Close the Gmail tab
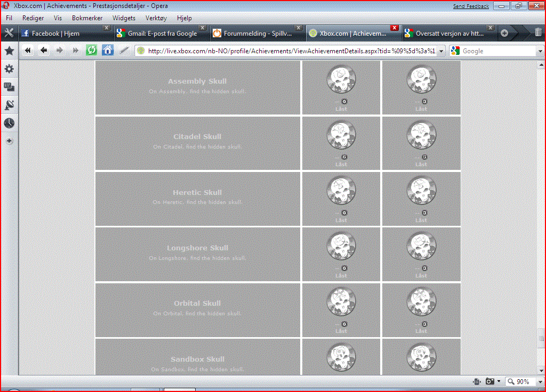Screen dimensions: 546x392 (202, 28)
